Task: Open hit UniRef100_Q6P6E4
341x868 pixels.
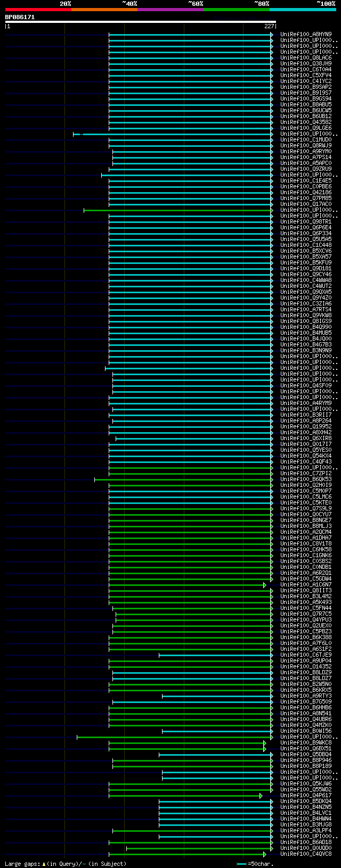Action: [306, 227]
